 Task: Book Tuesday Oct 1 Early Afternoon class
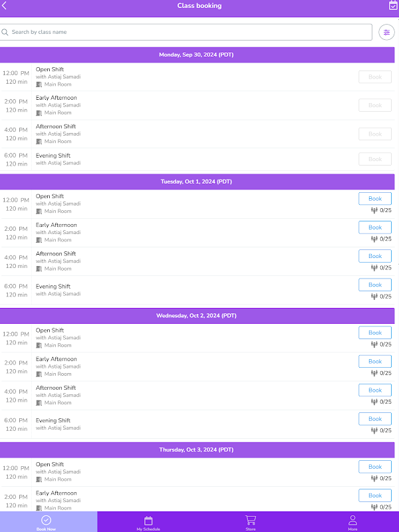click(x=375, y=227)
